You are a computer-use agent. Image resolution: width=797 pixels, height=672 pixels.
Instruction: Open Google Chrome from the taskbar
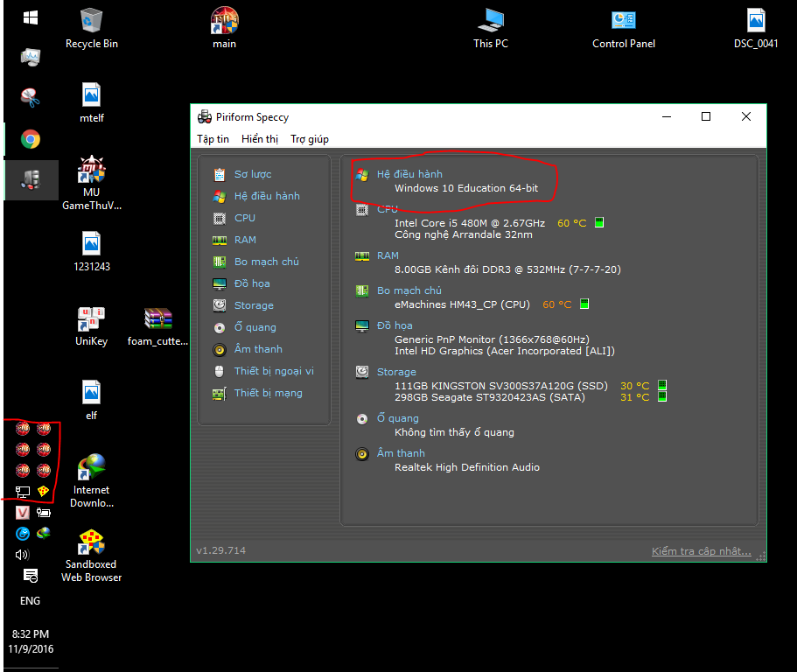click(x=31, y=139)
